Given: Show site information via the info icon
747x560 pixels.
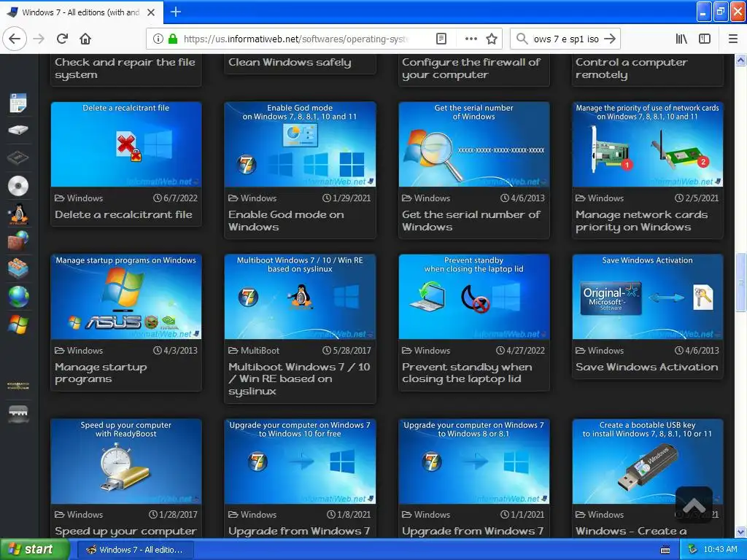Looking at the screenshot, I should [158, 39].
